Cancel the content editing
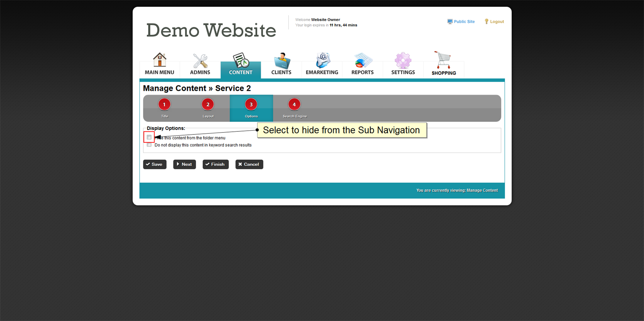 tap(249, 164)
